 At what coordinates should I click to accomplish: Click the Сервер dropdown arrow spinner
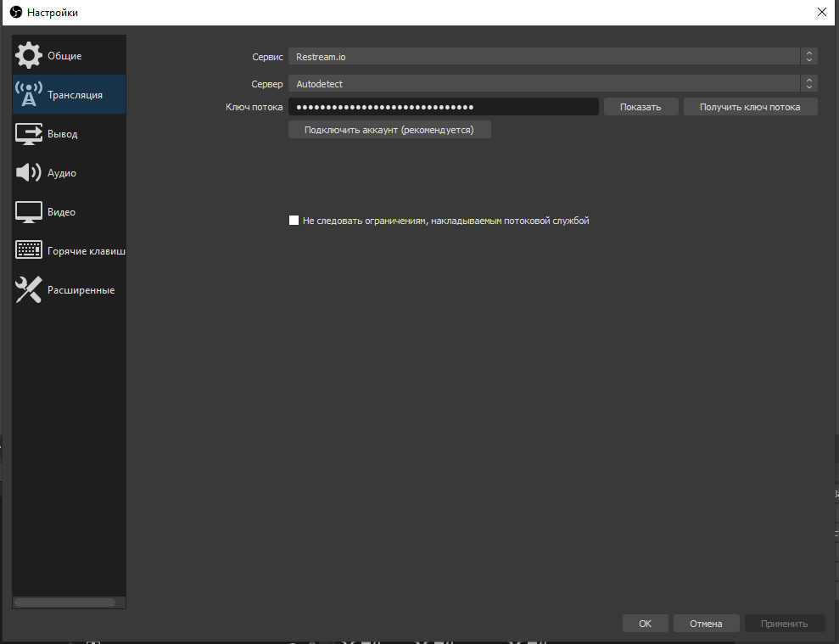coord(809,83)
